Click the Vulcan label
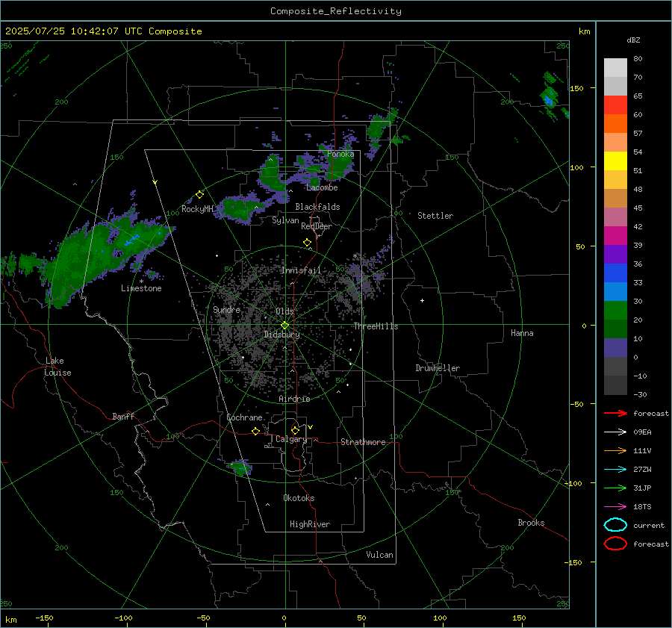Viewport: 672px width, 628px height. pyautogui.click(x=379, y=555)
